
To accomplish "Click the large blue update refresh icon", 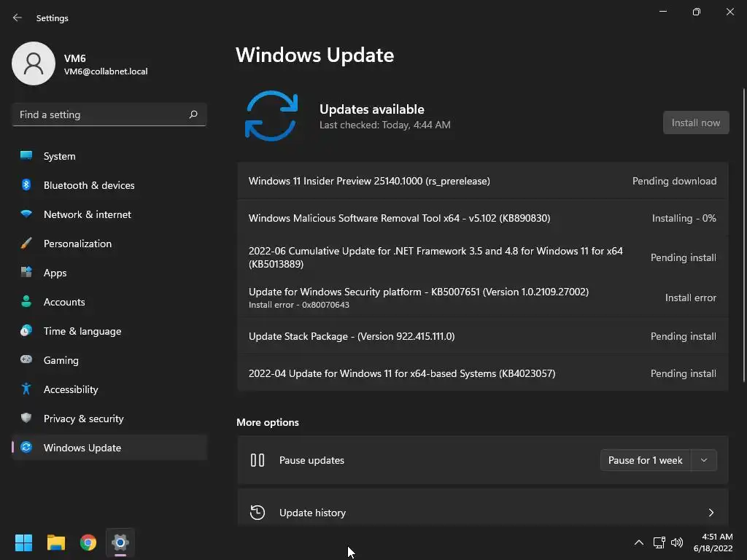I will (271, 116).
